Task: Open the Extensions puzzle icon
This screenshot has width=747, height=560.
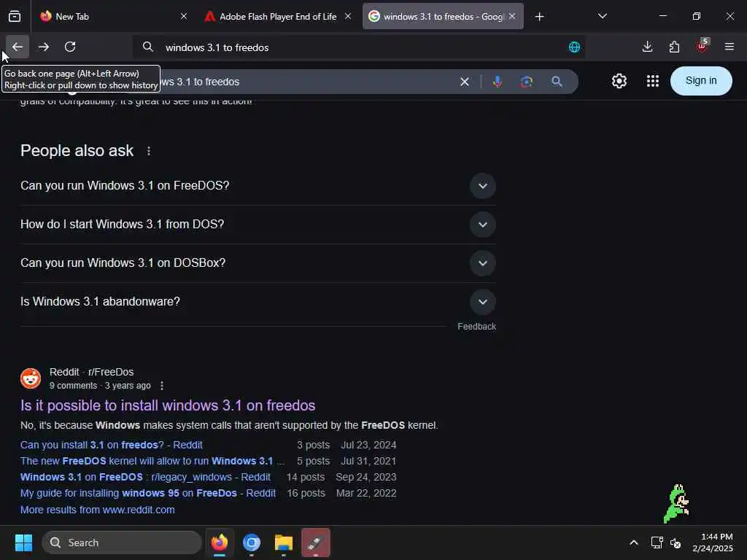Action: point(674,47)
